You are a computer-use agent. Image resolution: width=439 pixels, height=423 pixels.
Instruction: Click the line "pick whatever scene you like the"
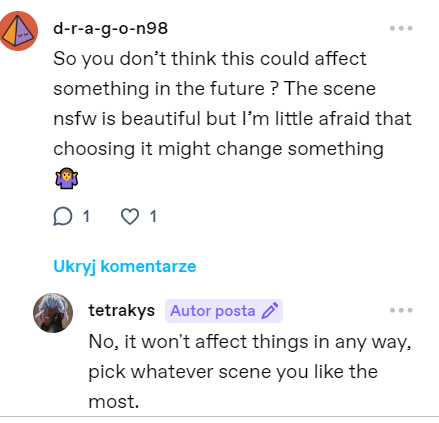(x=233, y=372)
